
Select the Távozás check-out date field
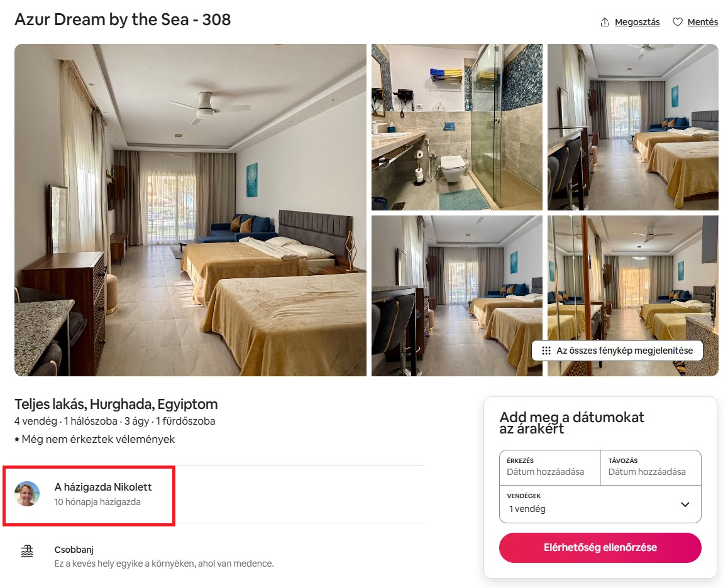pos(651,467)
